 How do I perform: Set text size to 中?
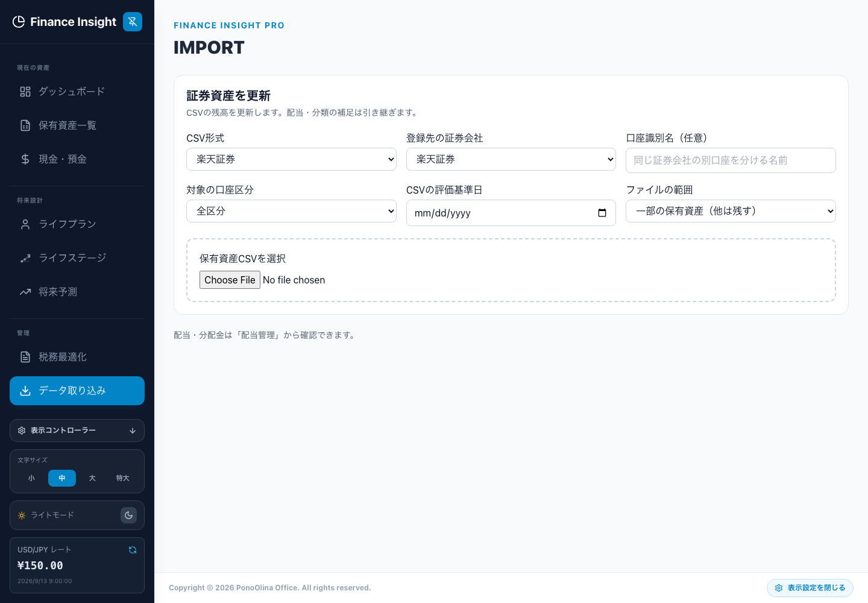[62, 478]
